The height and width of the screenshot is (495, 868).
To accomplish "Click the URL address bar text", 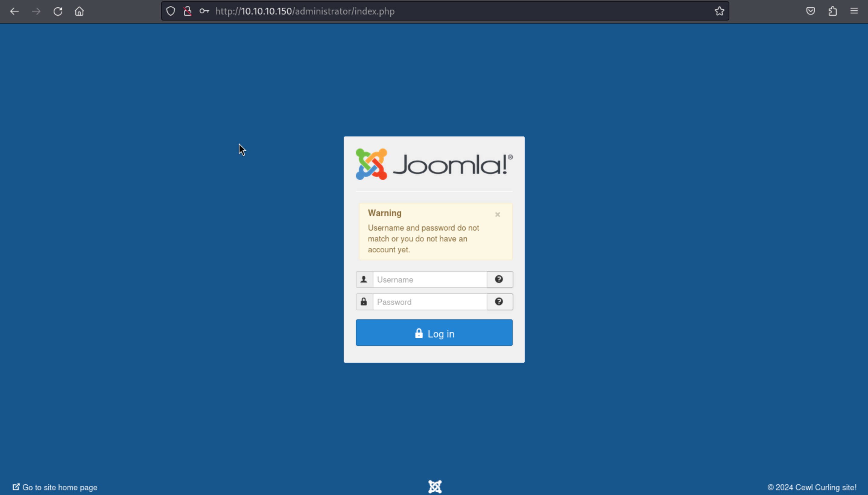I will click(x=305, y=11).
